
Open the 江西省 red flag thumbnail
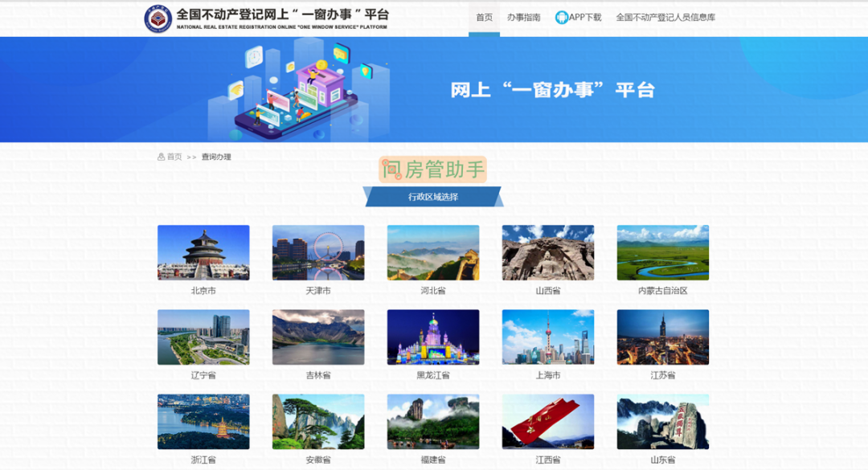click(548, 421)
